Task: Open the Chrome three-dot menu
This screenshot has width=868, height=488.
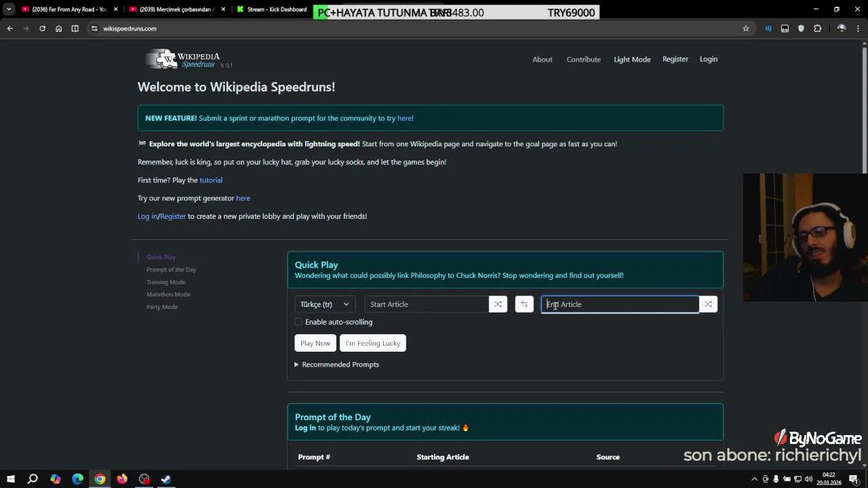Action: click(x=859, y=28)
